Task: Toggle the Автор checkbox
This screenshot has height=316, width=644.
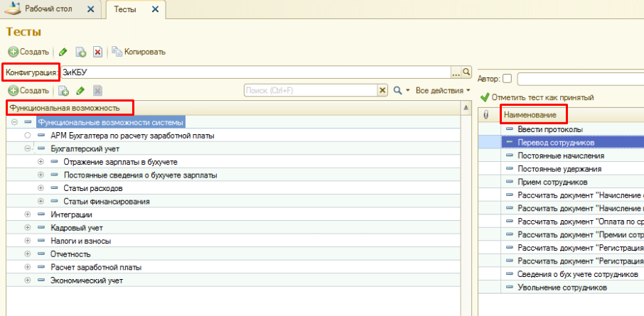Action: [x=507, y=78]
